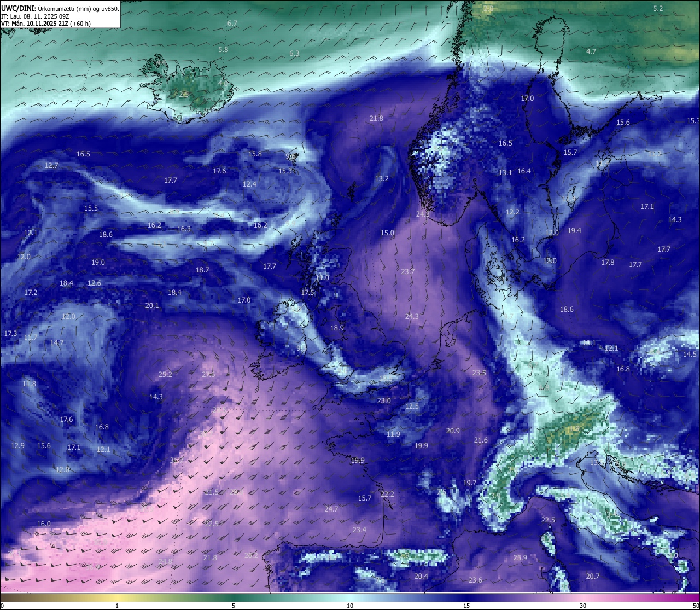This screenshot has width=700, height=610.
Task: Click the 18.7 map value
Action: point(202,270)
